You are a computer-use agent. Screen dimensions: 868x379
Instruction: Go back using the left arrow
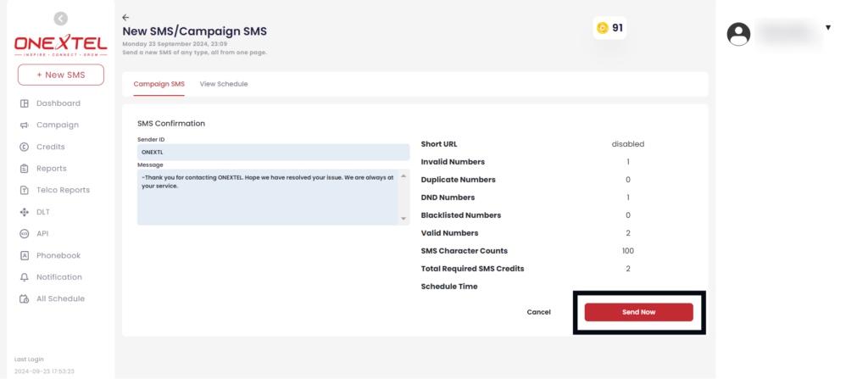pyautogui.click(x=125, y=18)
